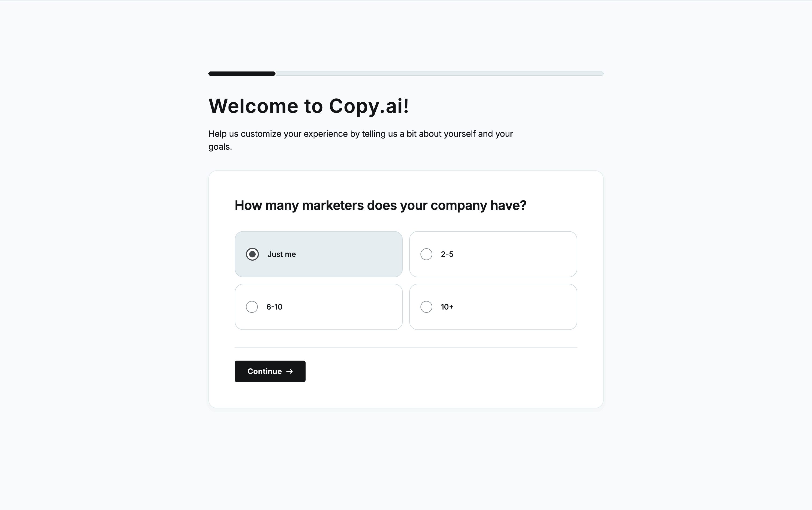Select the 10+ radio circle
Image resolution: width=812 pixels, height=510 pixels.
coord(426,307)
